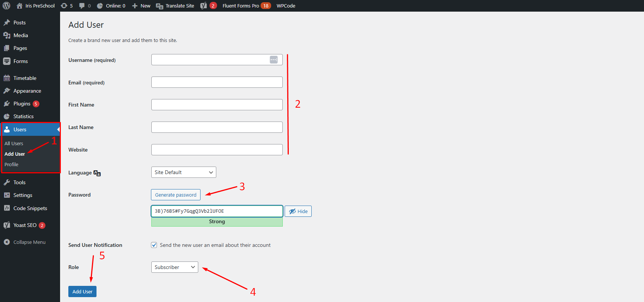
Task: Uncheck Send User Notification checkbox
Action: pyautogui.click(x=154, y=245)
